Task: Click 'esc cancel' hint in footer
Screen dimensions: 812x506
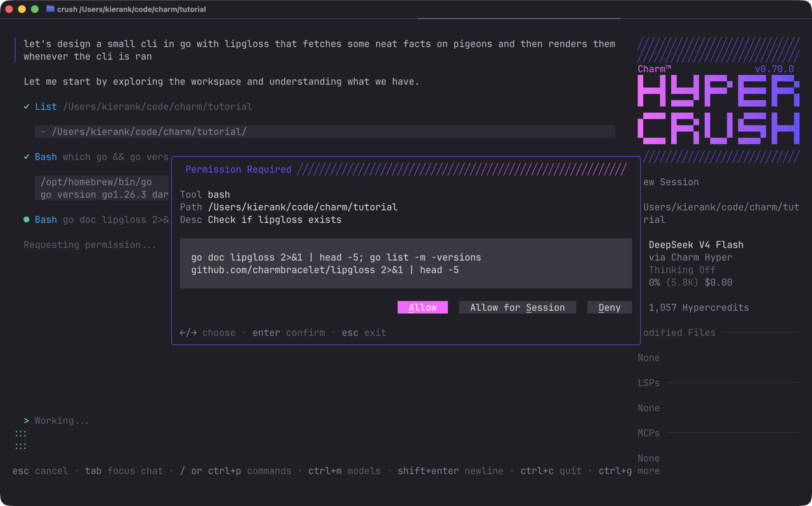Action: [x=40, y=471]
